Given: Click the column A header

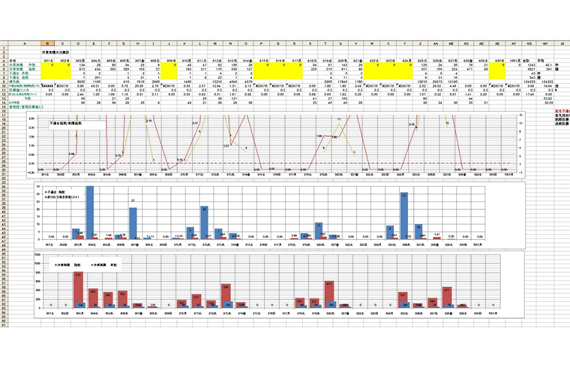Looking at the screenshot, I should pyautogui.click(x=24, y=44).
